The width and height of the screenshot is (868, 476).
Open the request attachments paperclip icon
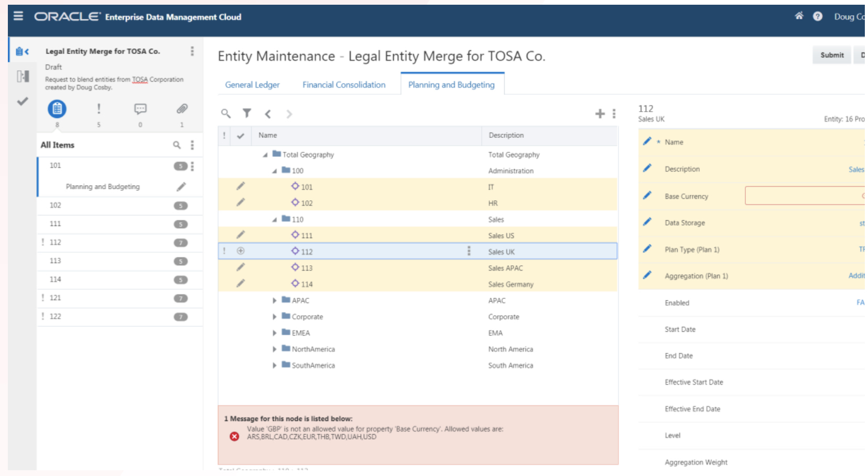(182, 109)
